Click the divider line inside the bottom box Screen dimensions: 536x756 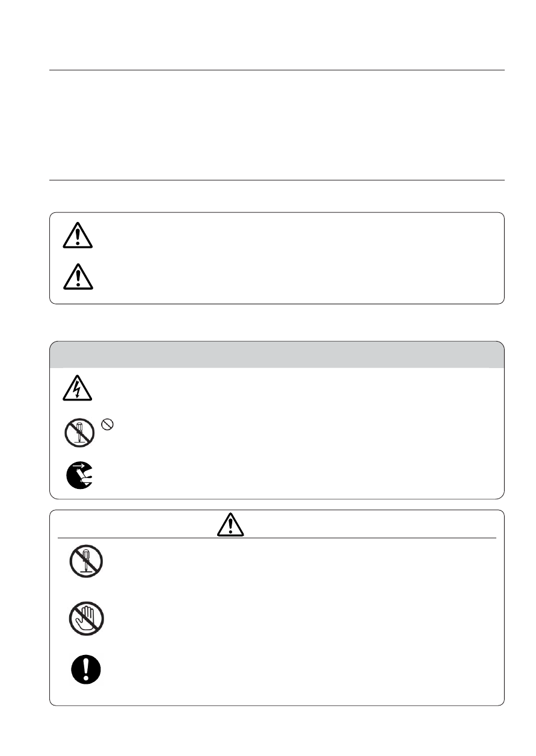point(277,538)
